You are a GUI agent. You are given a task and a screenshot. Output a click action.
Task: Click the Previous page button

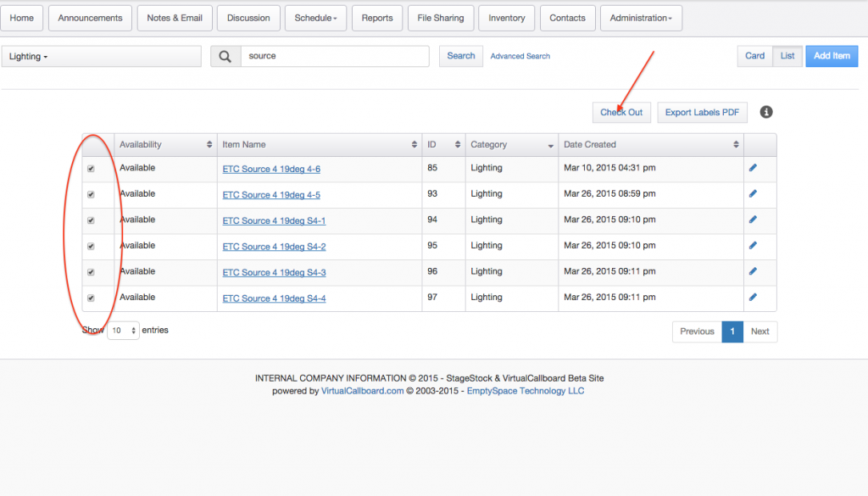click(697, 332)
